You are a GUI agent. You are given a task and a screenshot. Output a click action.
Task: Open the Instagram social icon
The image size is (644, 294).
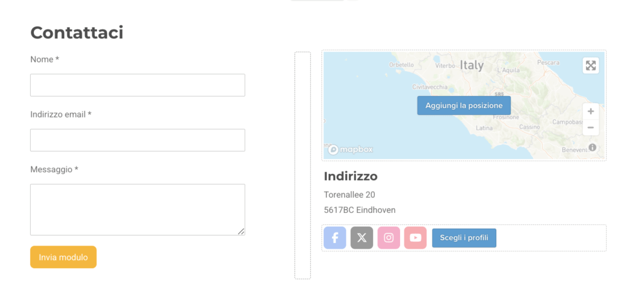(389, 238)
